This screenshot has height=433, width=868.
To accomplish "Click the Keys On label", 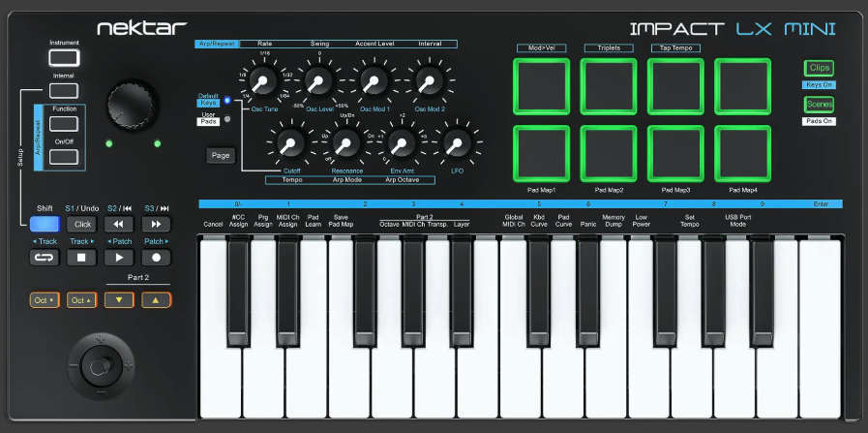I will click(x=819, y=85).
